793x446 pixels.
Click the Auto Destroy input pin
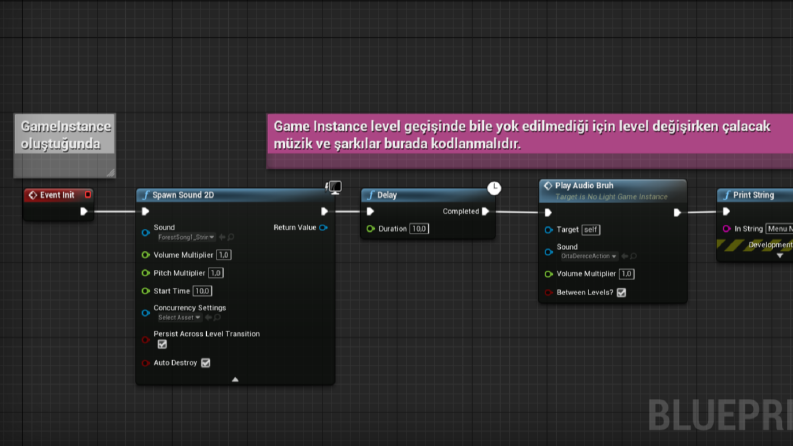pos(146,363)
